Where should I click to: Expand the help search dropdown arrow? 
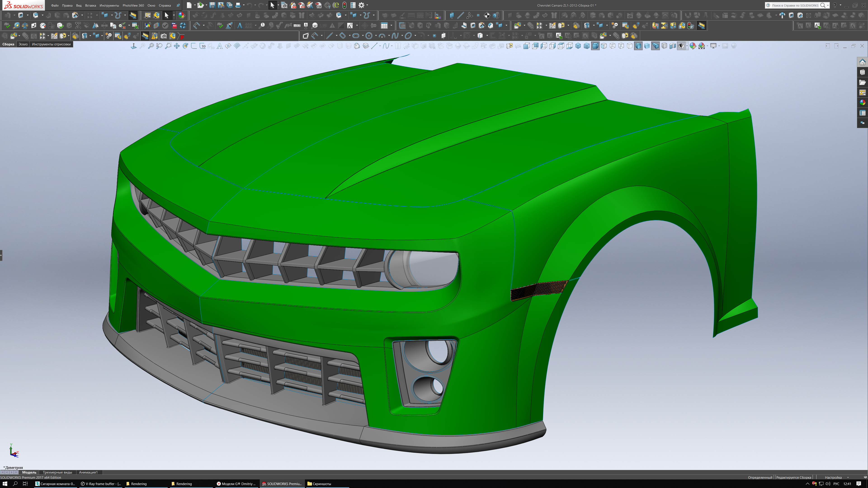[x=828, y=5]
